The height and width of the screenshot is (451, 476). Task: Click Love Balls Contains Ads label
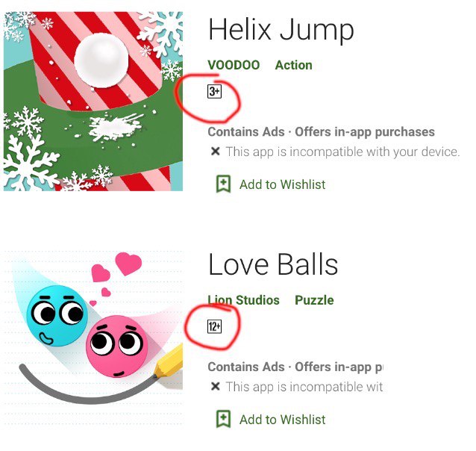[246, 367]
